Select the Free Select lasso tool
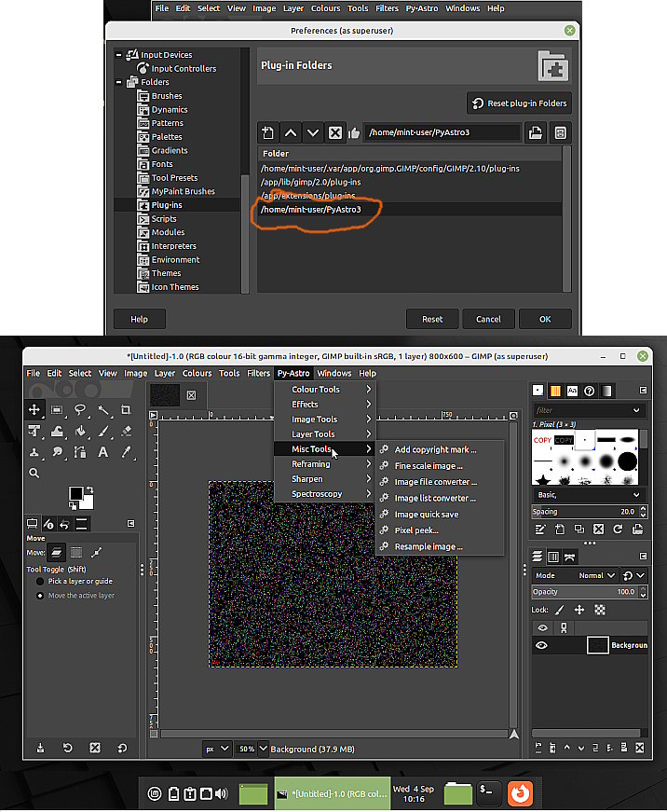Viewport: 667px width, 812px height. click(80, 410)
